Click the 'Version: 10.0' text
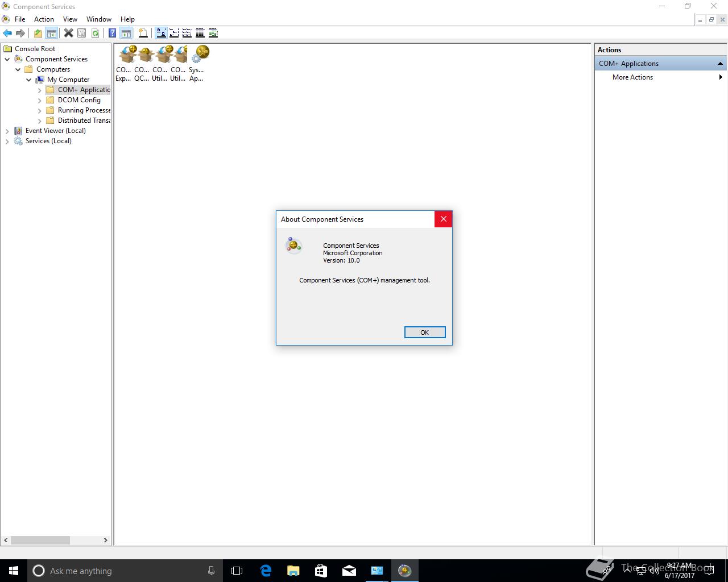Viewport: 728px width, 582px height. 341,260
